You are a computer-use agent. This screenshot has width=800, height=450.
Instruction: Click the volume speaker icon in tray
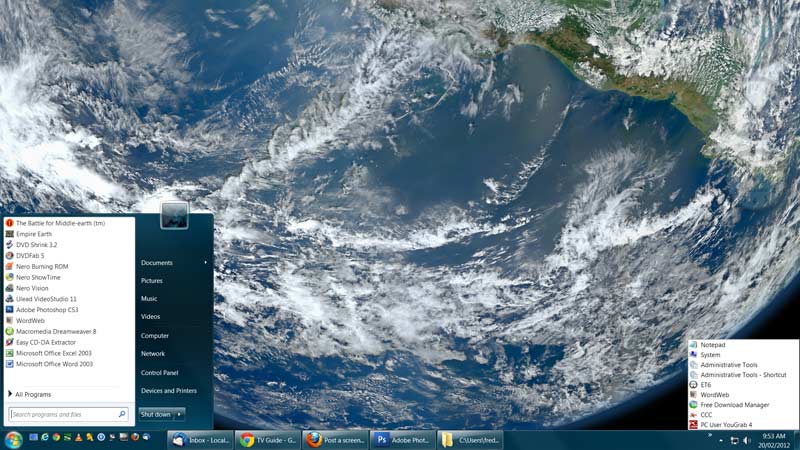[x=746, y=440]
